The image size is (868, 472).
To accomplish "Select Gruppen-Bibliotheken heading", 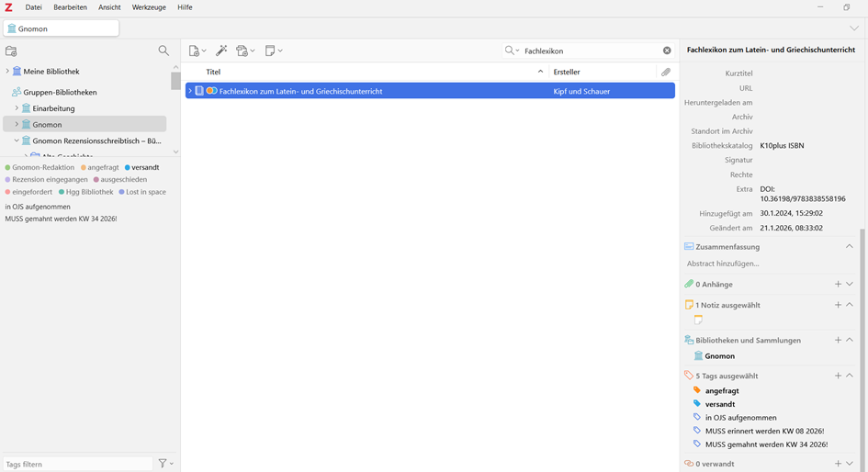I will click(x=60, y=92).
